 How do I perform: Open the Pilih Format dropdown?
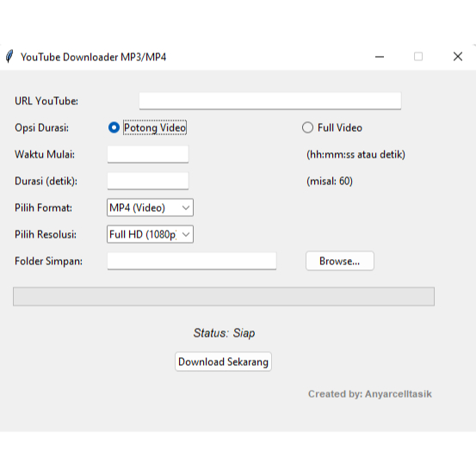150,207
